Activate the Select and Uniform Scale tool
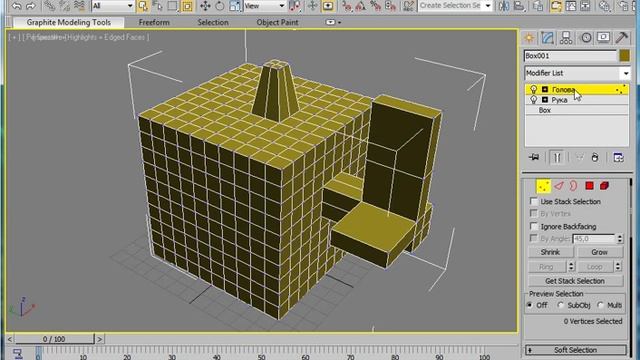 [x=235, y=6]
